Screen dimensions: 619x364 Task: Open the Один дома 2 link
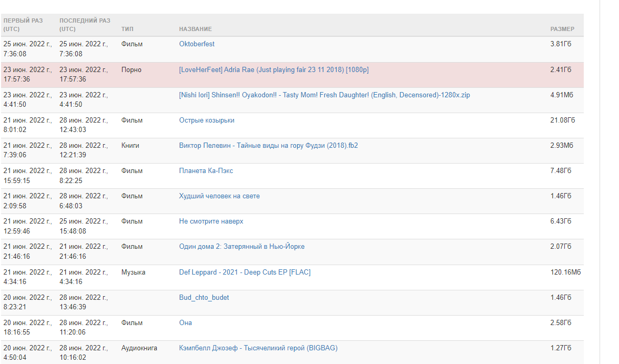point(241,246)
